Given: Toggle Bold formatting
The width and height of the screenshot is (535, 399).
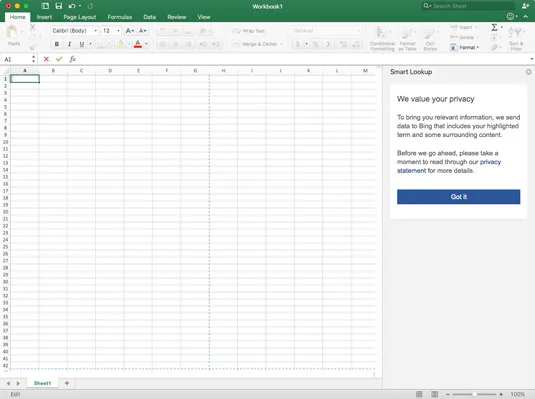Looking at the screenshot, I should (57, 44).
